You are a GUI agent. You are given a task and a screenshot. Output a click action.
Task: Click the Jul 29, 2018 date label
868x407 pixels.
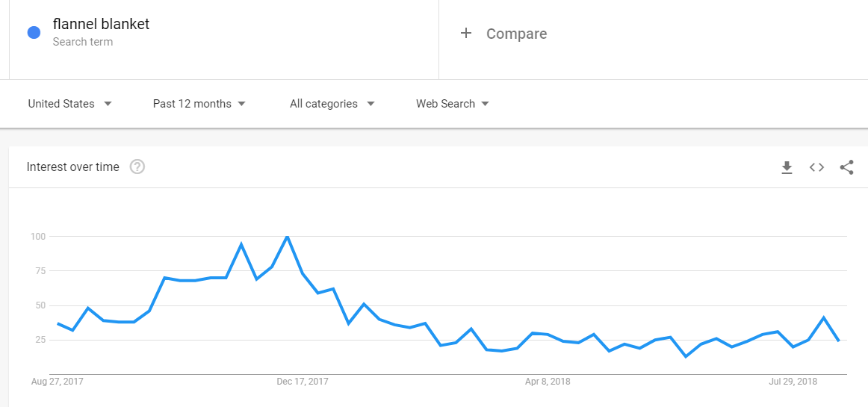793,382
